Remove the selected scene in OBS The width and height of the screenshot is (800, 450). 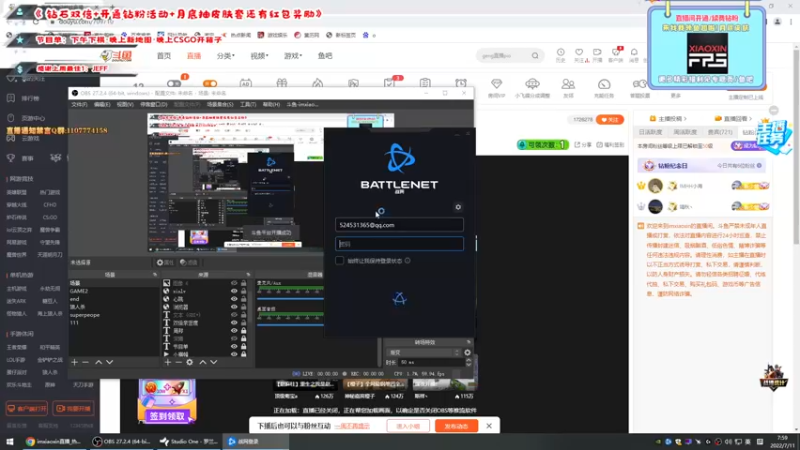pos(85,362)
